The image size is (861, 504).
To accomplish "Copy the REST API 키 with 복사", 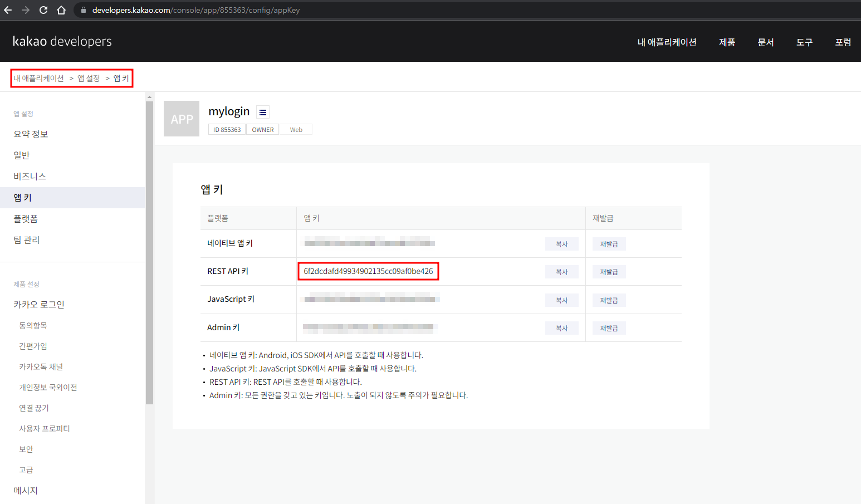I will pyautogui.click(x=561, y=272).
